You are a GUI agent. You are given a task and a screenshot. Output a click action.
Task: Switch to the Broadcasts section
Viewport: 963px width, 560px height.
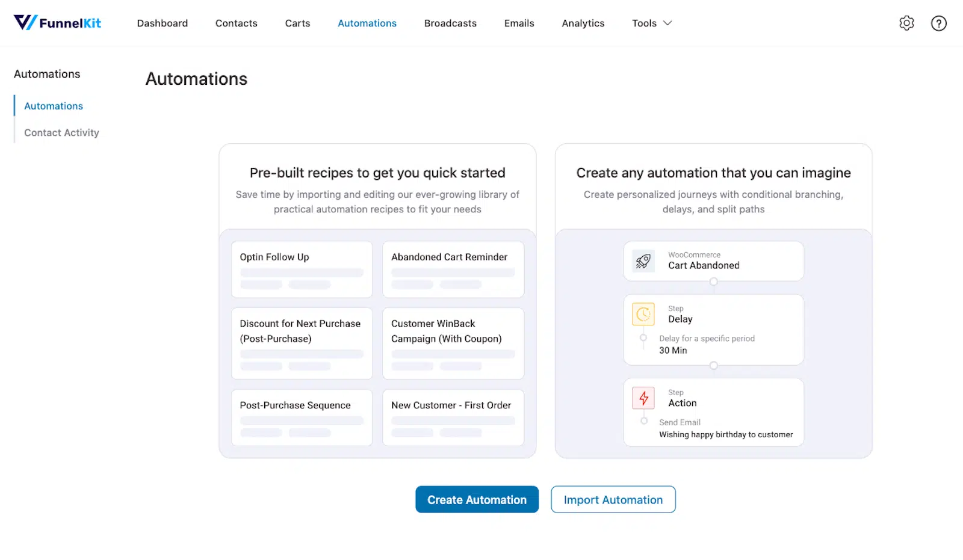pos(450,23)
